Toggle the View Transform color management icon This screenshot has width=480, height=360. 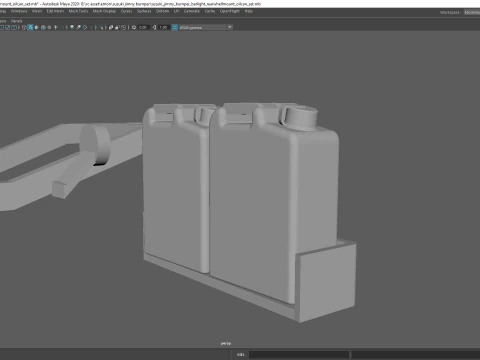pyautogui.click(x=175, y=27)
